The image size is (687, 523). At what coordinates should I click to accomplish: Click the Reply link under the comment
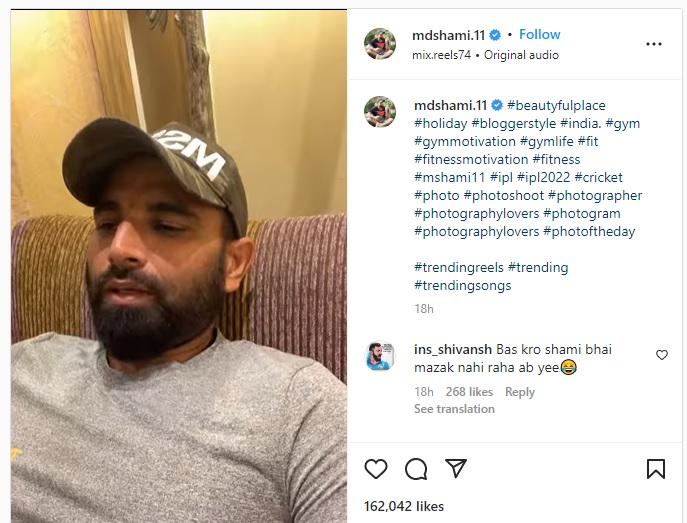pos(520,392)
